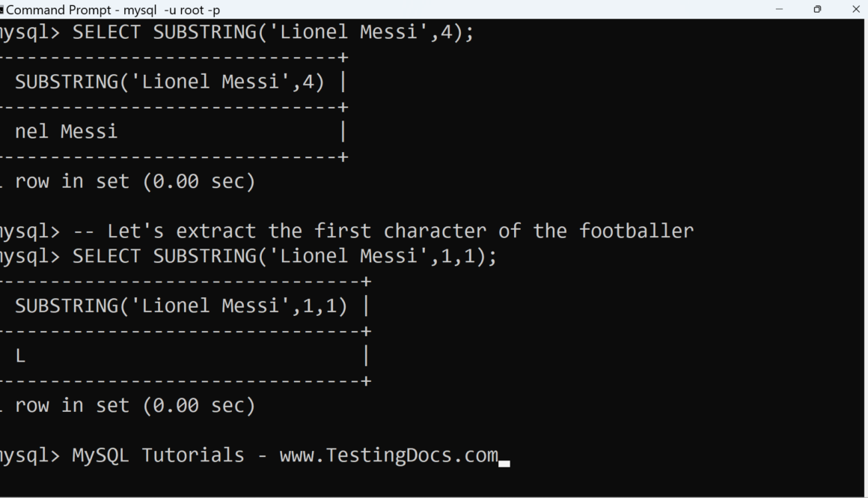
Task: Click the SUBSTRING('Lionel Messi',4) column header
Action: tap(169, 82)
